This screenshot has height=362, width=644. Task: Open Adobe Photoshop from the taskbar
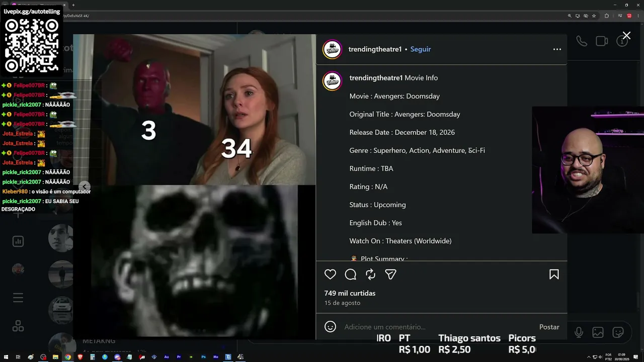(203, 357)
